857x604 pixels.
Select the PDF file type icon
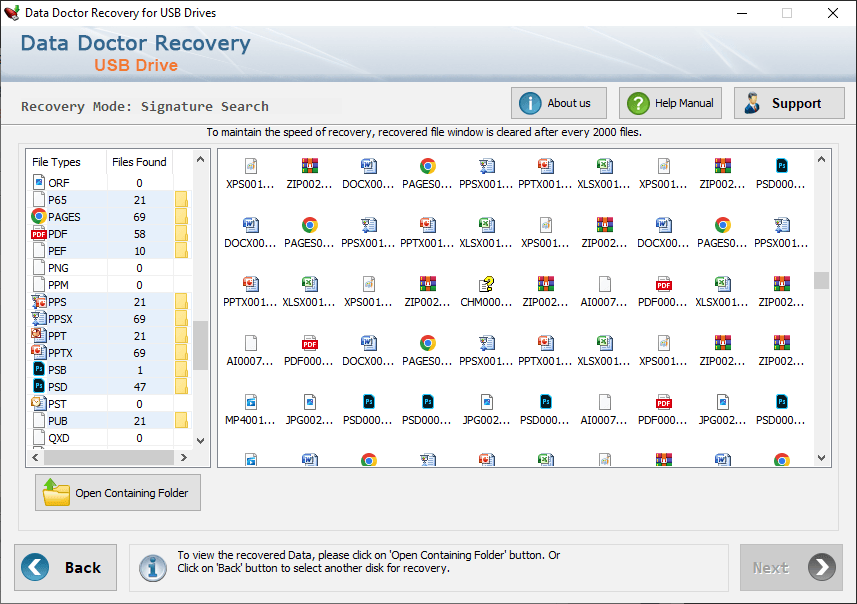point(38,234)
